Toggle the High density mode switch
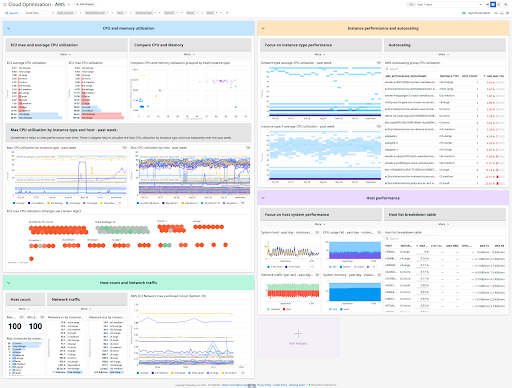The image size is (512, 388). 464,13
